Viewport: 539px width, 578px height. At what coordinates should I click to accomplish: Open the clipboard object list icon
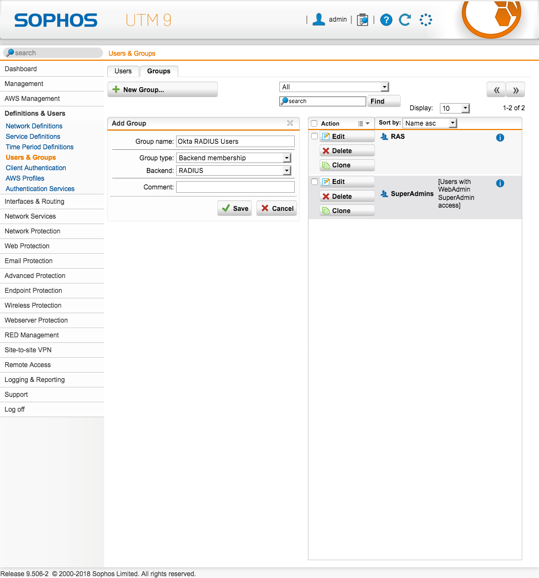(x=362, y=20)
